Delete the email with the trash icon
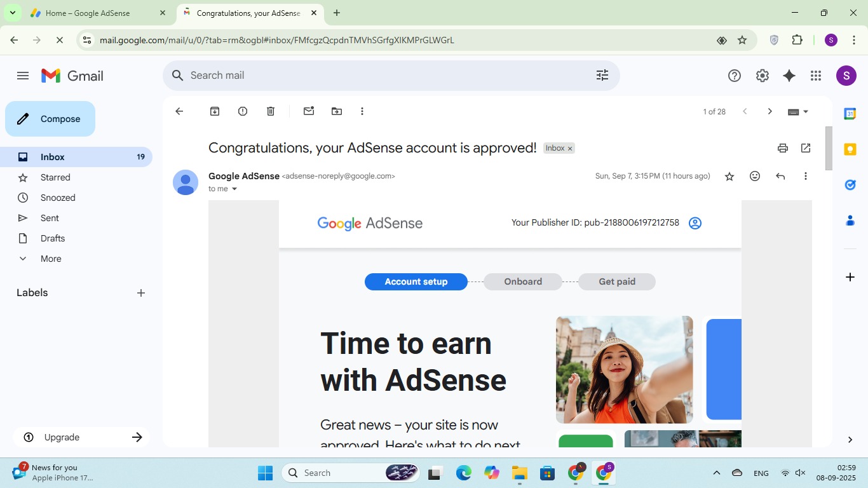Screen dimensions: 868x488 pos(271,111)
